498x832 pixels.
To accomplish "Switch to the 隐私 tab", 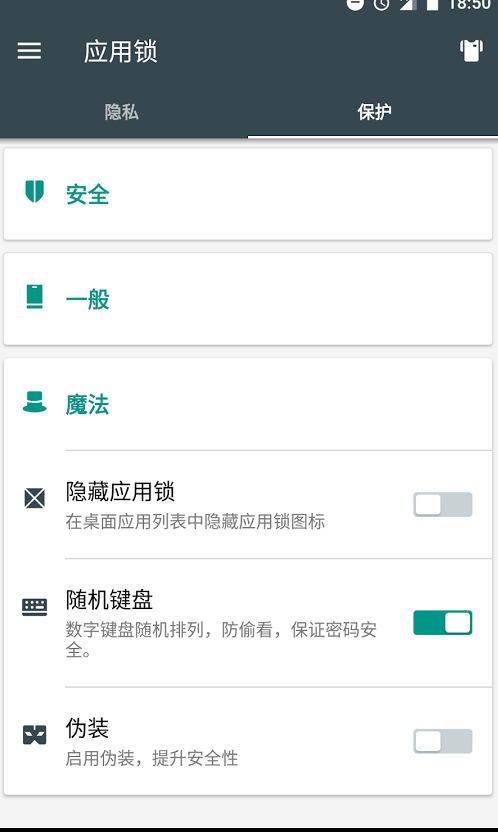I will 122,112.
